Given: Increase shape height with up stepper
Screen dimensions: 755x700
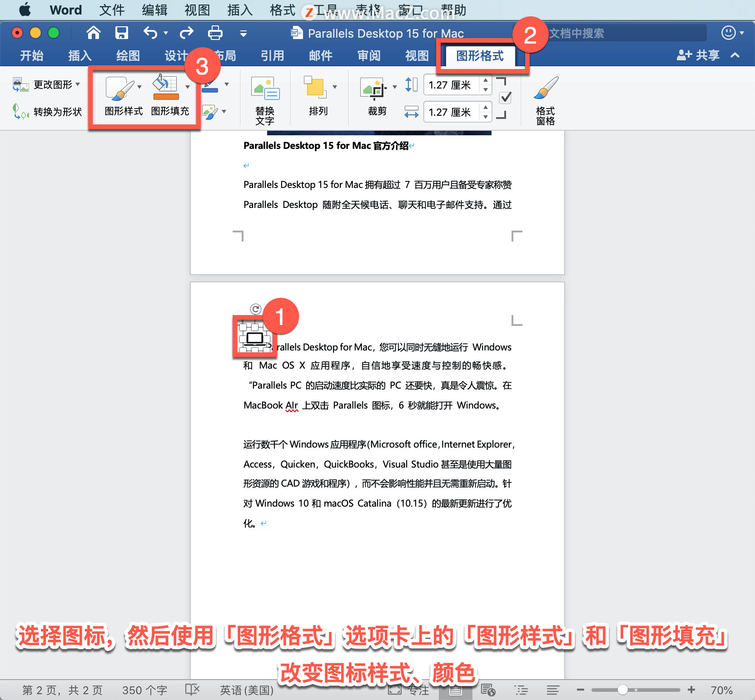Looking at the screenshot, I should (486, 80).
